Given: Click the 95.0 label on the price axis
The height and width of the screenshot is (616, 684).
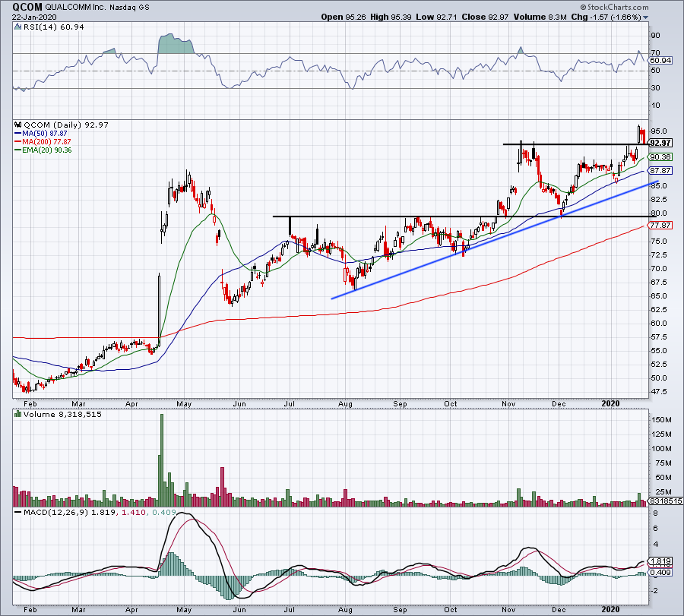Looking at the screenshot, I should tap(659, 131).
